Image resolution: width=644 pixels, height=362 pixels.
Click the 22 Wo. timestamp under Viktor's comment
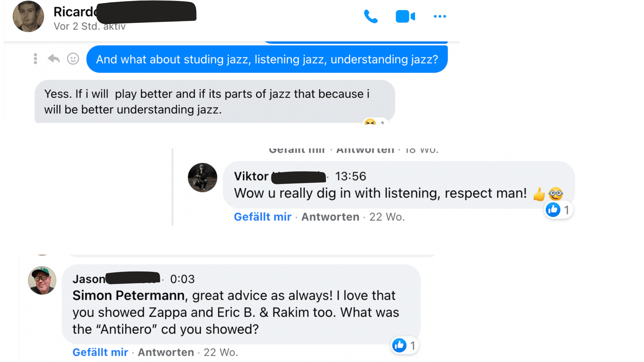[387, 217]
